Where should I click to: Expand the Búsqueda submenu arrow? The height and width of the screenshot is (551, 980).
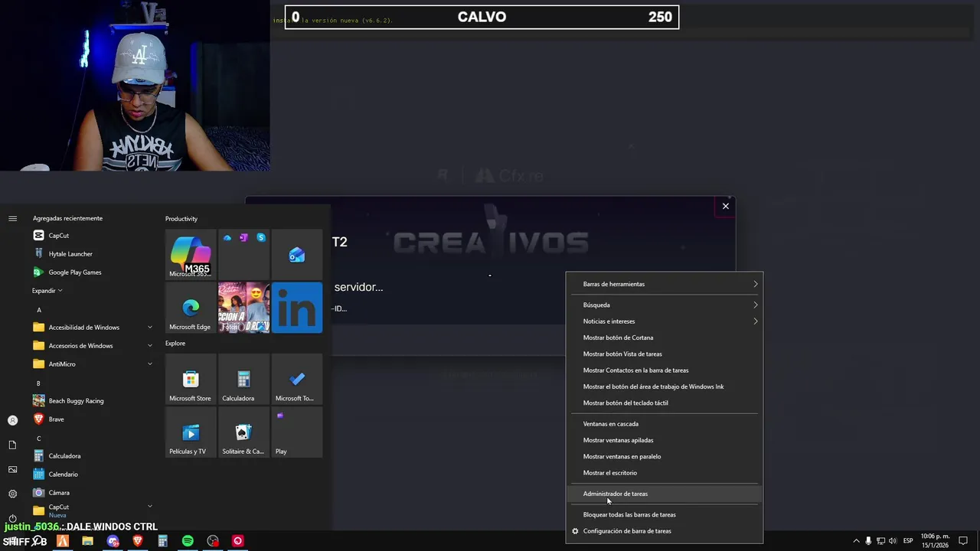tap(755, 305)
